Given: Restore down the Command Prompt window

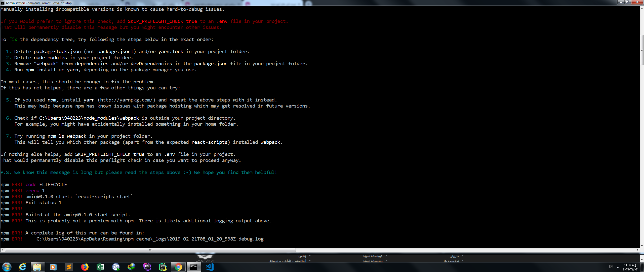Looking at the screenshot, I should click(x=628, y=2).
